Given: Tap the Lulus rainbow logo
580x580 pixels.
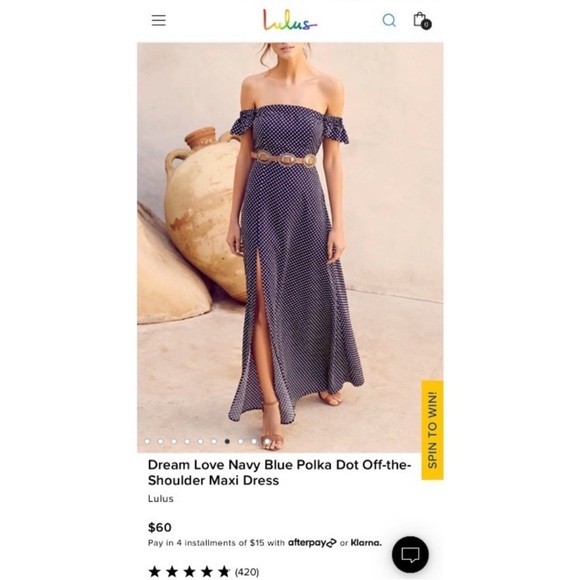Looking at the screenshot, I should coord(290,20).
